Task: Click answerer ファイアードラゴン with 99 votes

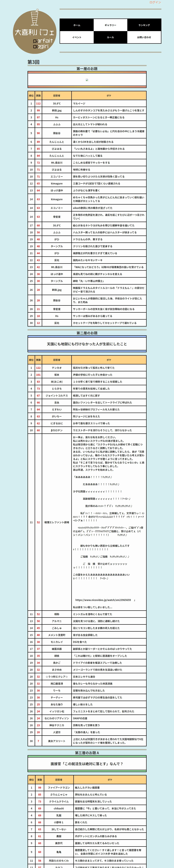Action: [x=59, y=788]
